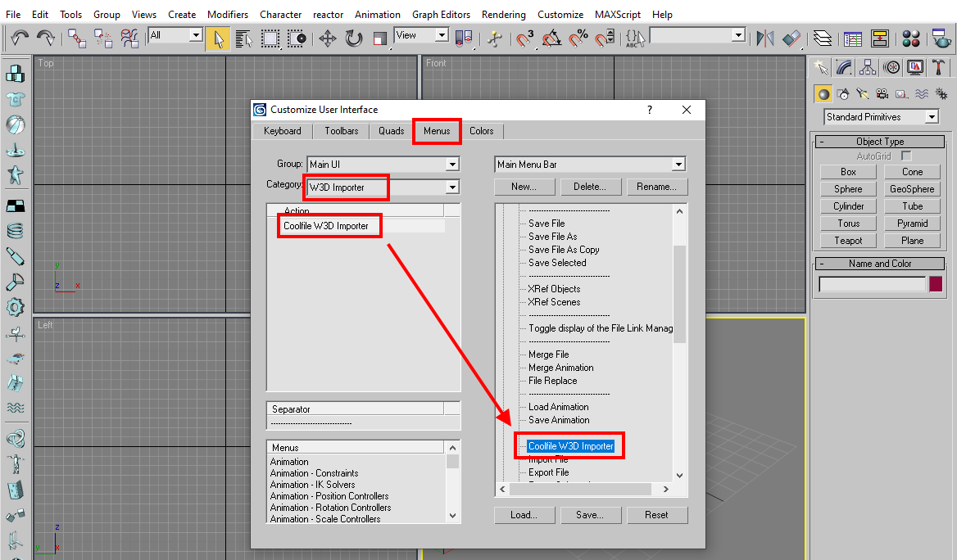The image size is (957, 560).
Task: Switch to the Display command panel tab
Action: 915,67
